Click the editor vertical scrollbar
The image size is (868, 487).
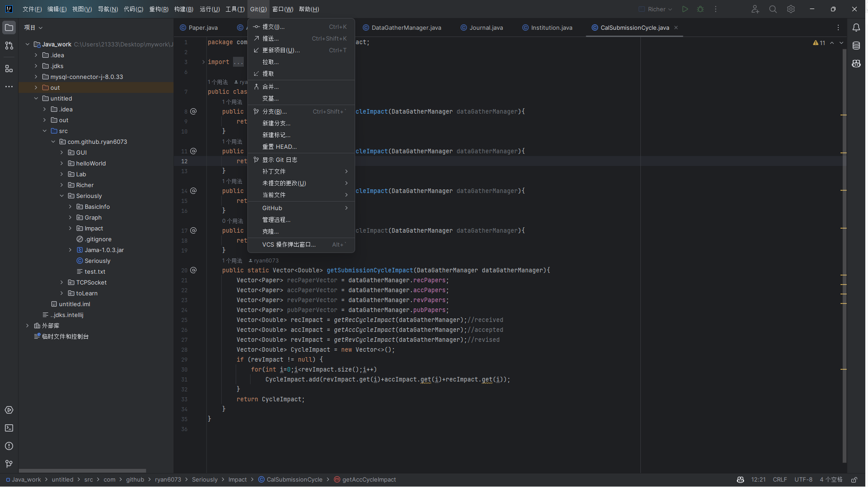click(844, 255)
